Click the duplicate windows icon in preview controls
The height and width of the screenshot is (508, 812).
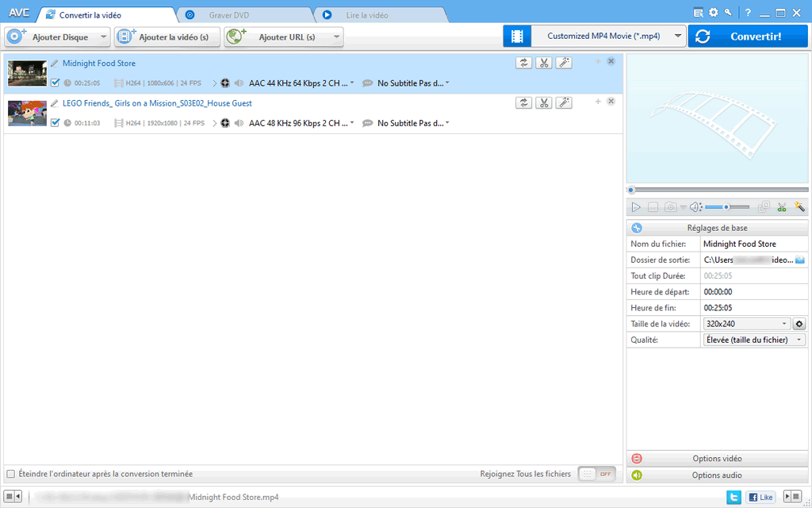pyautogui.click(x=764, y=207)
